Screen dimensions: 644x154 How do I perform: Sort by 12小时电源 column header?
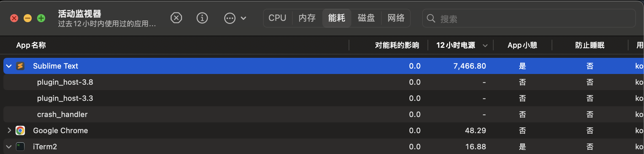click(x=456, y=45)
